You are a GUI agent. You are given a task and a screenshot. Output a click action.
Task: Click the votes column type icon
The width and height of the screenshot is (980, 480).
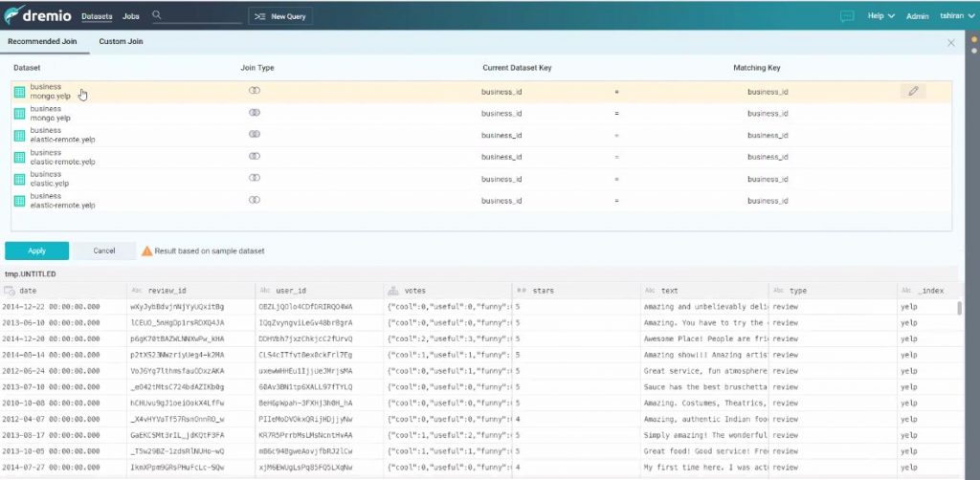(x=393, y=290)
